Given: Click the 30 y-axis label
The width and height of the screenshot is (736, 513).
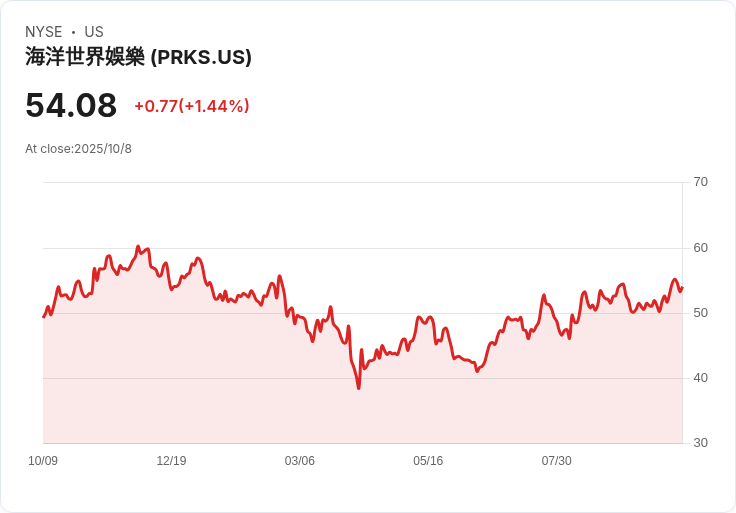Looking at the screenshot, I should click(x=701, y=443).
